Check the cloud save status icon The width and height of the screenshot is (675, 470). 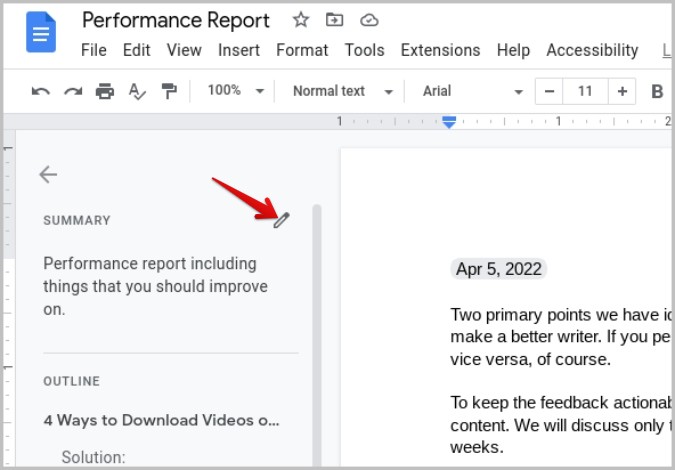click(369, 20)
